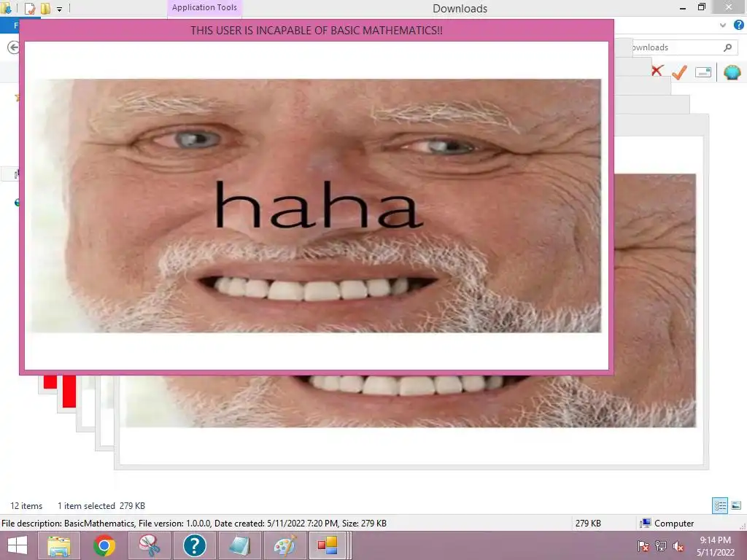Open File Explorer from the taskbar

click(x=59, y=545)
